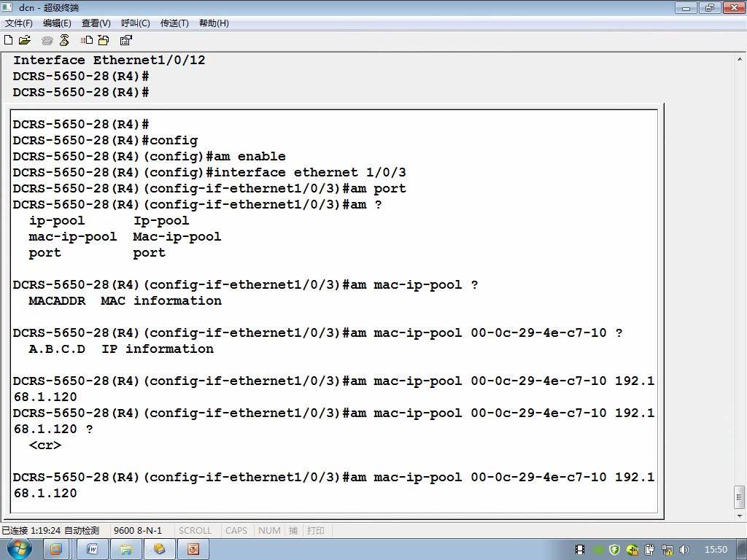The image size is (747, 560).
Task: Click the SCROLL status indicator
Action: 195,531
